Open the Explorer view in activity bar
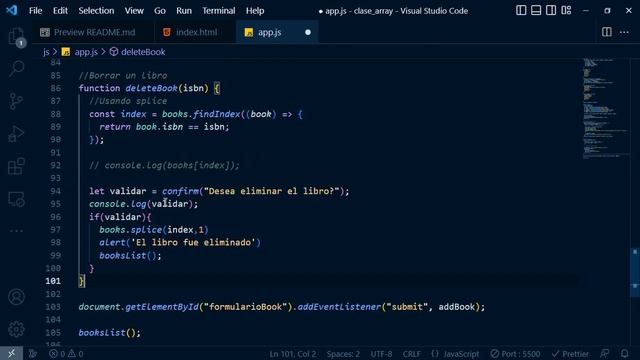The width and height of the screenshot is (640, 360). click(16, 37)
